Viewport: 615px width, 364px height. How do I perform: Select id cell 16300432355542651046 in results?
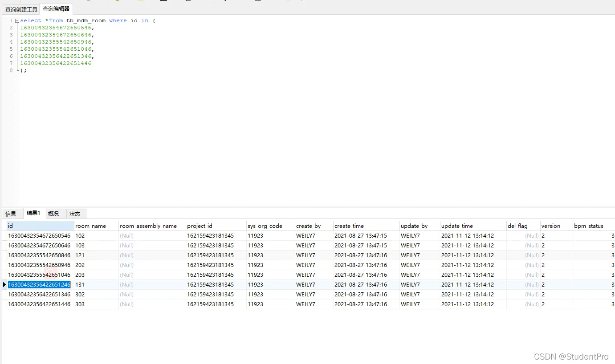tap(41, 275)
